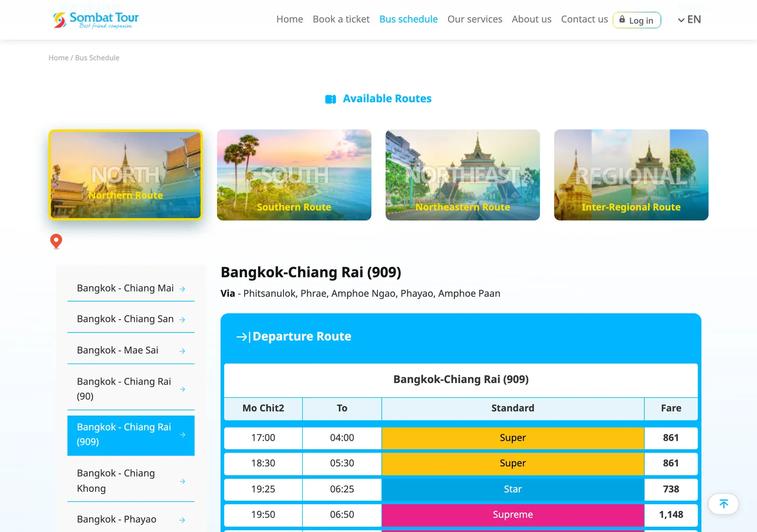This screenshot has width=757, height=532.
Task: Click arrow beside Bangkok - Mae Sai
Action: [183, 351]
